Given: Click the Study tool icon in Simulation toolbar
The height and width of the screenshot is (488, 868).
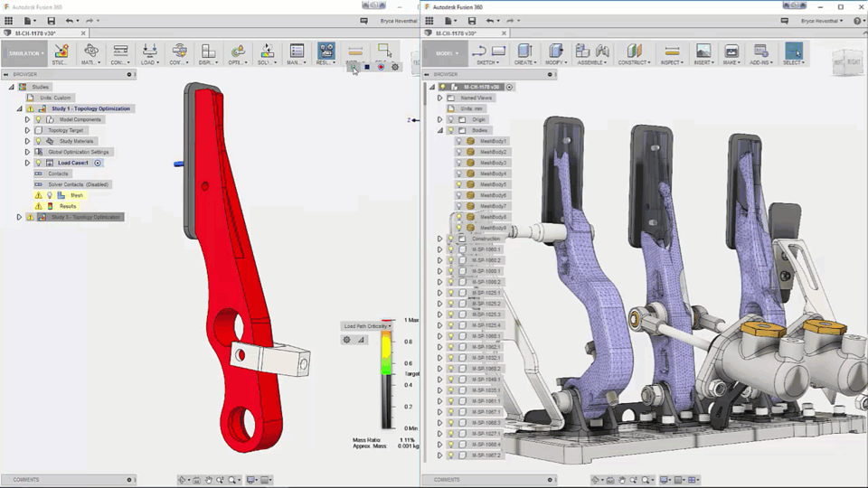Looking at the screenshot, I should 61,52.
